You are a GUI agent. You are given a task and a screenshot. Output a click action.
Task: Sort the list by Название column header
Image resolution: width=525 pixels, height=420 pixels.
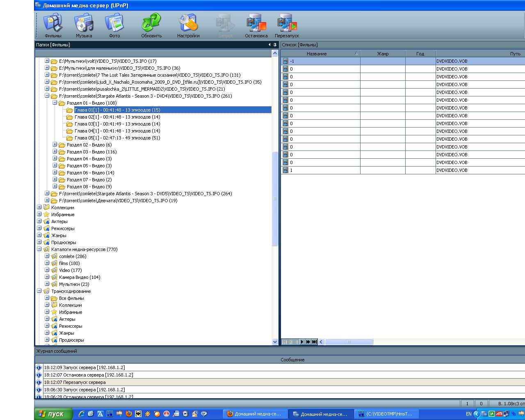pyautogui.click(x=317, y=54)
